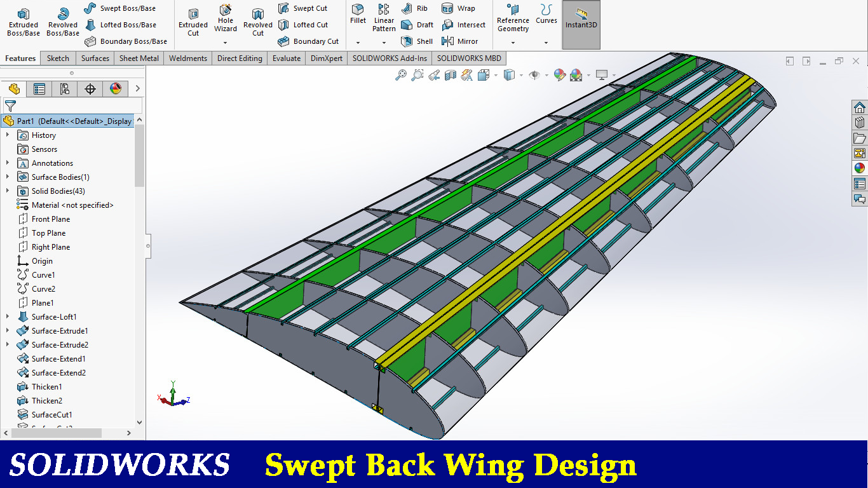Viewport: 868px width, 488px height.
Task: Toggle the Section View icon
Action: coord(451,75)
